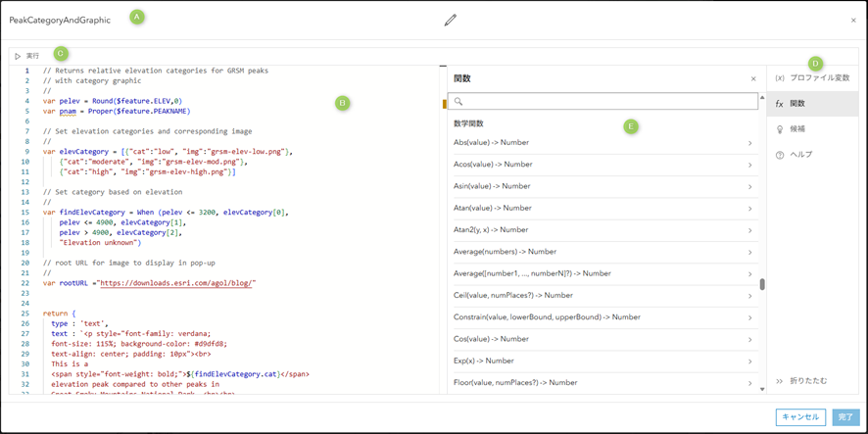Viewport: 868px width, 434px height.
Task: Open ヘルプ help tab
Action: (x=812, y=155)
